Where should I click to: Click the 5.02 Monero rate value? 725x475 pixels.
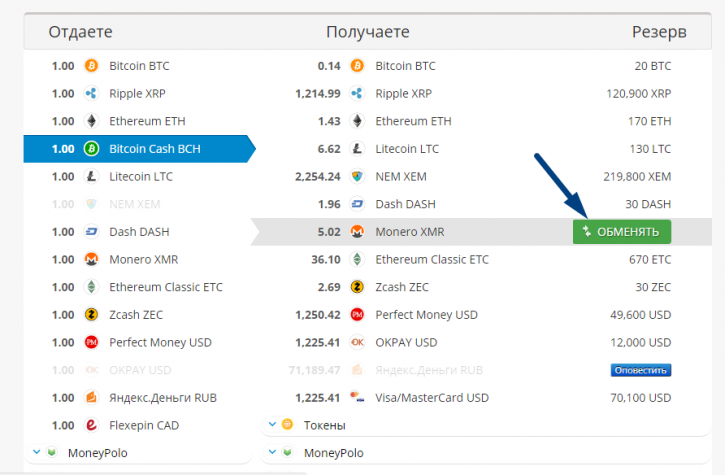(329, 232)
